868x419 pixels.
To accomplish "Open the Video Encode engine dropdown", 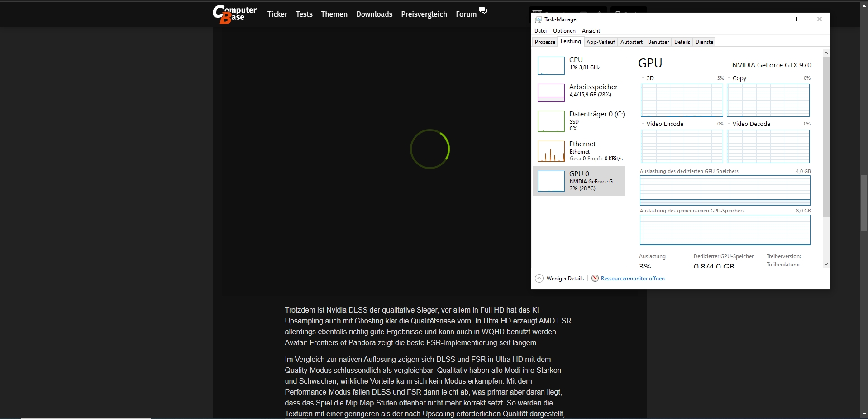I will (643, 124).
